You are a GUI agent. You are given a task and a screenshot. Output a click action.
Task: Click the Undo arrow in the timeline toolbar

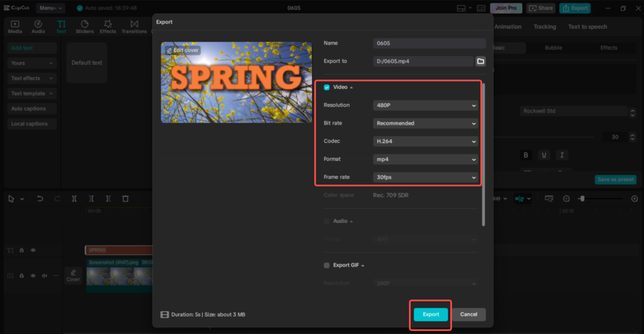pyautogui.click(x=40, y=198)
